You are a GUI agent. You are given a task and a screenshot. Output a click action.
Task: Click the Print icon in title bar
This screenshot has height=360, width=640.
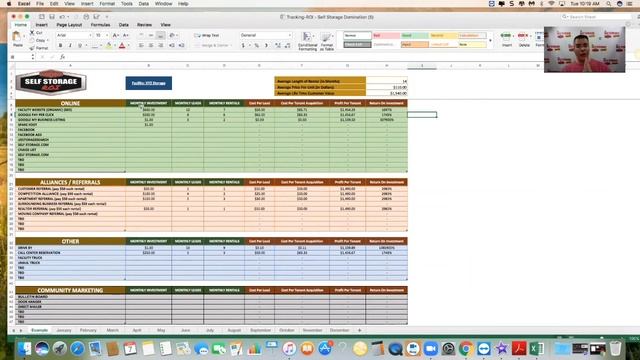(86, 17)
